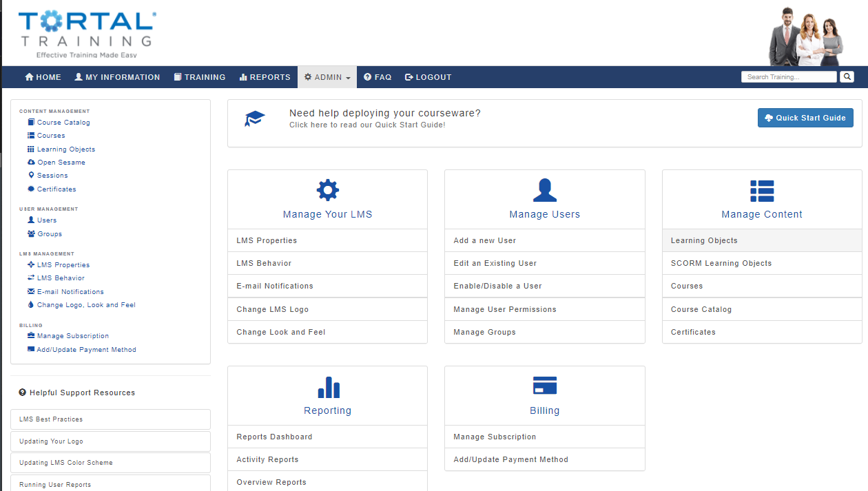The image size is (868, 491).
Task: Click Course Catalog book icon in sidebar
Action: click(x=31, y=123)
